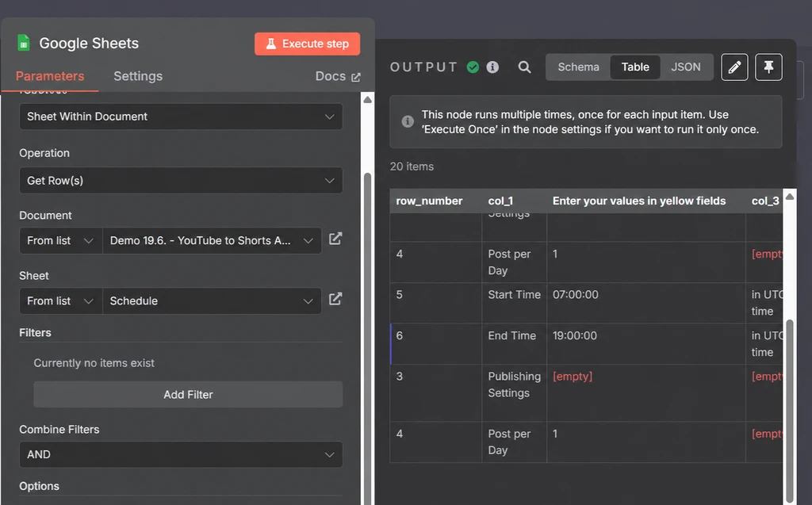This screenshot has width=812, height=505.
Task: Open the Settings tab
Action: (x=138, y=76)
